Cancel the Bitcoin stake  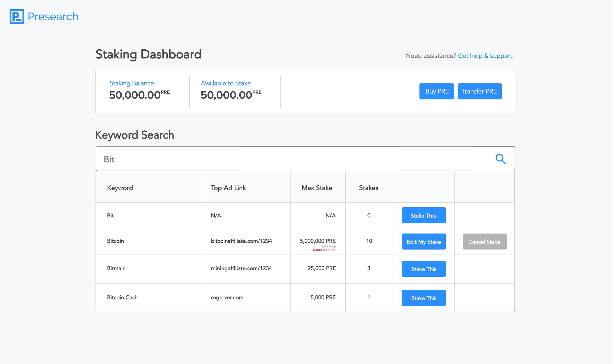[x=484, y=242]
